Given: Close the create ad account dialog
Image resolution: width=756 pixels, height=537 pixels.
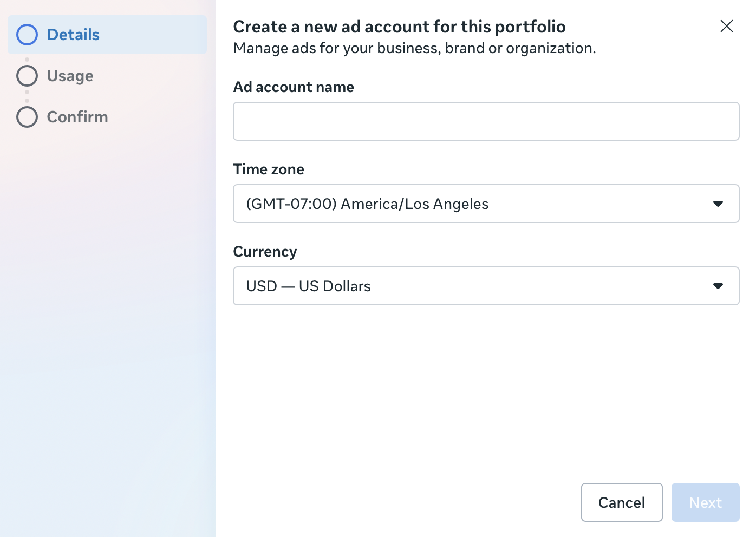Looking at the screenshot, I should pos(726,26).
